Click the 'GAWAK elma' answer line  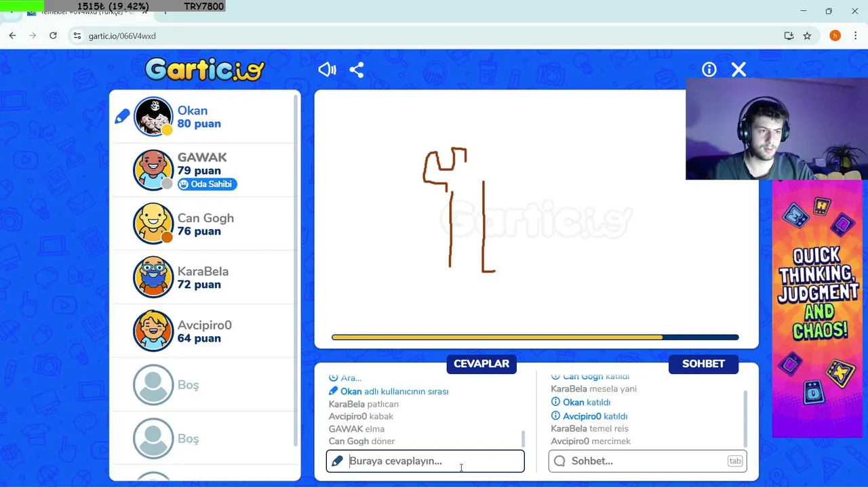coord(357,429)
